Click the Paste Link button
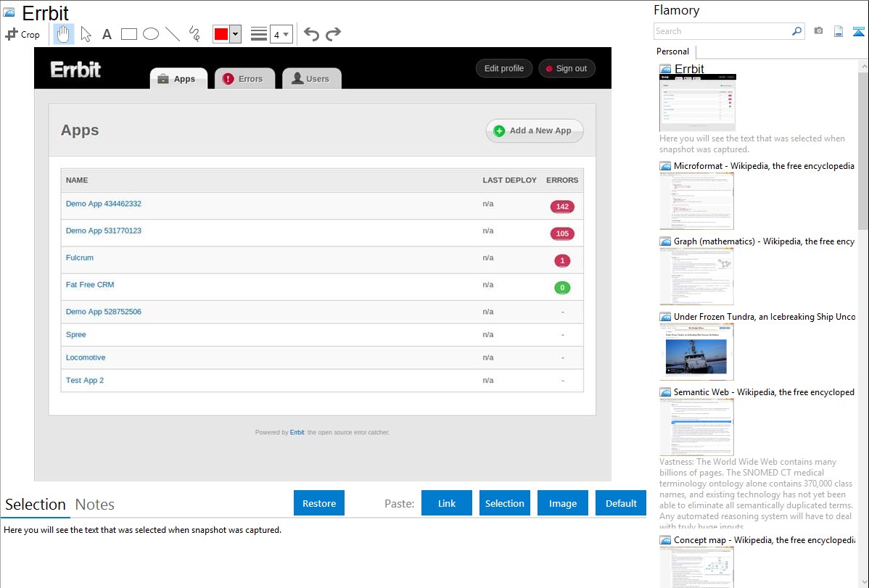869x588 pixels. [x=447, y=503]
